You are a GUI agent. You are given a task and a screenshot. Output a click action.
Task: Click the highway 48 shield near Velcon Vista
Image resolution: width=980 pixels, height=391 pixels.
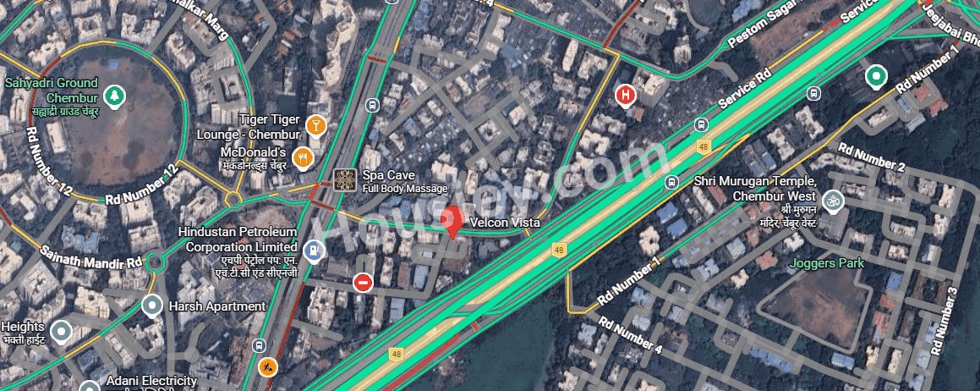(559, 251)
